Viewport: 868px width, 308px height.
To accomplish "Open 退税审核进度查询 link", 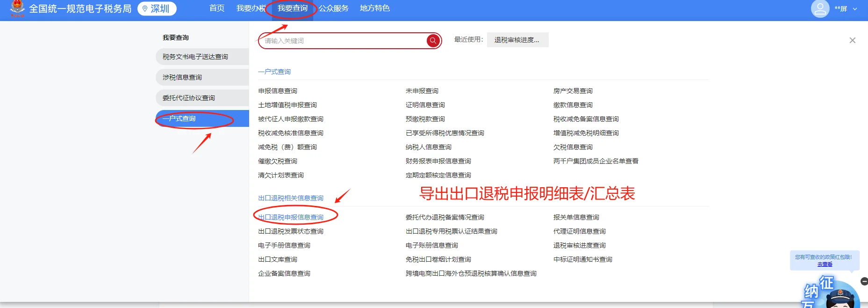I will [x=580, y=245].
